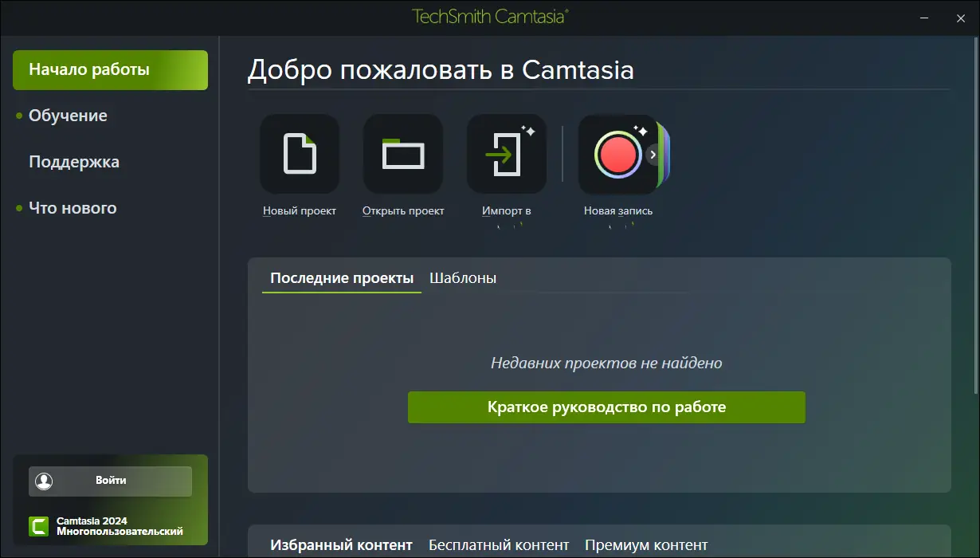The image size is (980, 558).
Task: Click the Краткое руководство по работе button
Action: [606, 407]
